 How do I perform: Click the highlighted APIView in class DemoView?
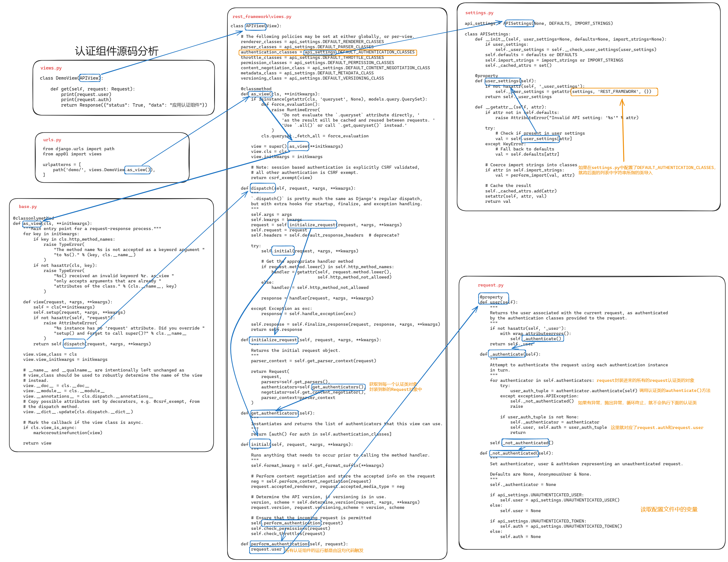89,78
